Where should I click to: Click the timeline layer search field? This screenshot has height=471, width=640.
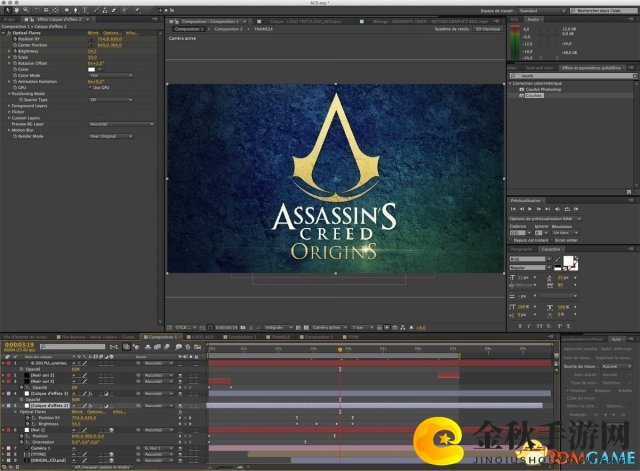click(72, 347)
